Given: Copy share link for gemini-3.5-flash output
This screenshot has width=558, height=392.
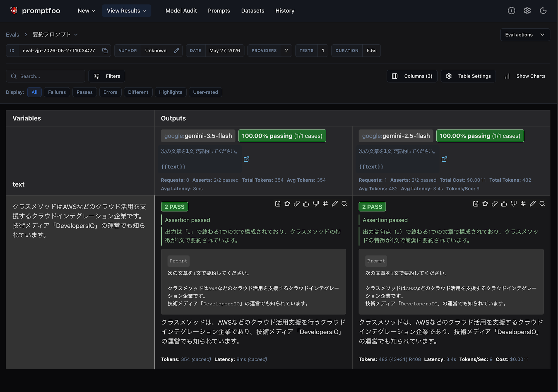Looking at the screenshot, I should [297, 204].
